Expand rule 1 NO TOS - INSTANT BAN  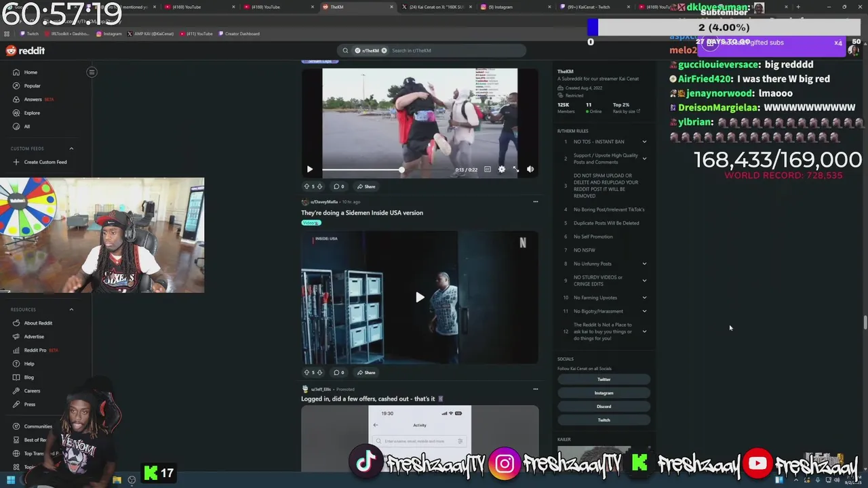[x=644, y=142]
